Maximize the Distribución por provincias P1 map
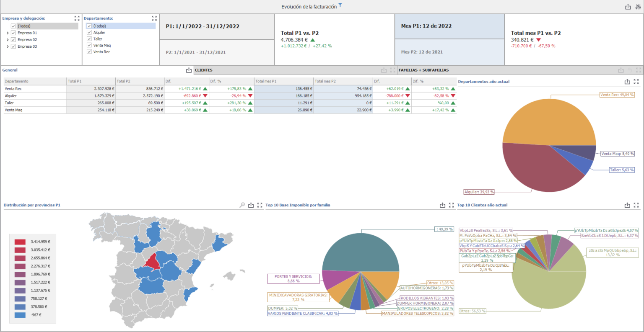 [x=260, y=205]
